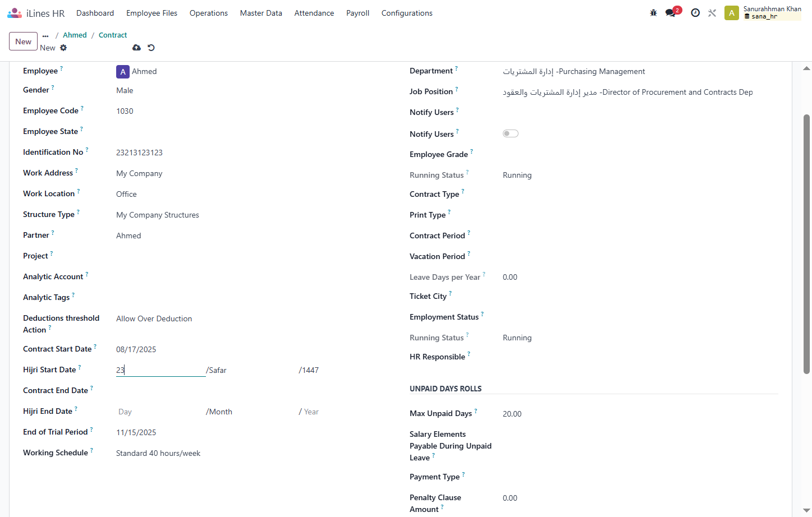Open the gear actions menu near New
The height and width of the screenshot is (517, 812).
tap(63, 48)
